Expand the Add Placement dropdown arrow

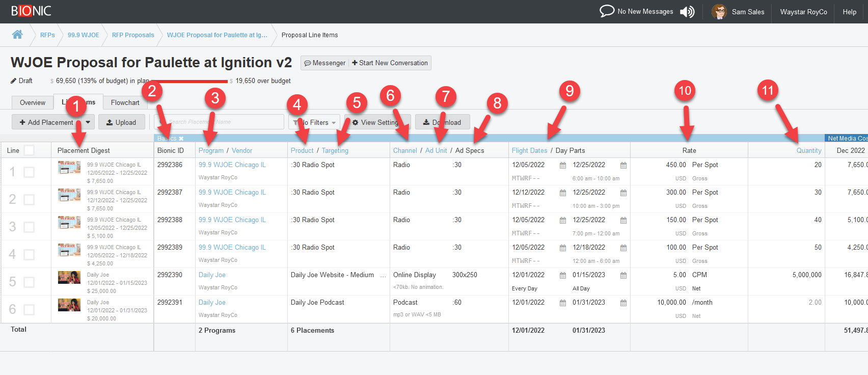pyautogui.click(x=88, y=122)
